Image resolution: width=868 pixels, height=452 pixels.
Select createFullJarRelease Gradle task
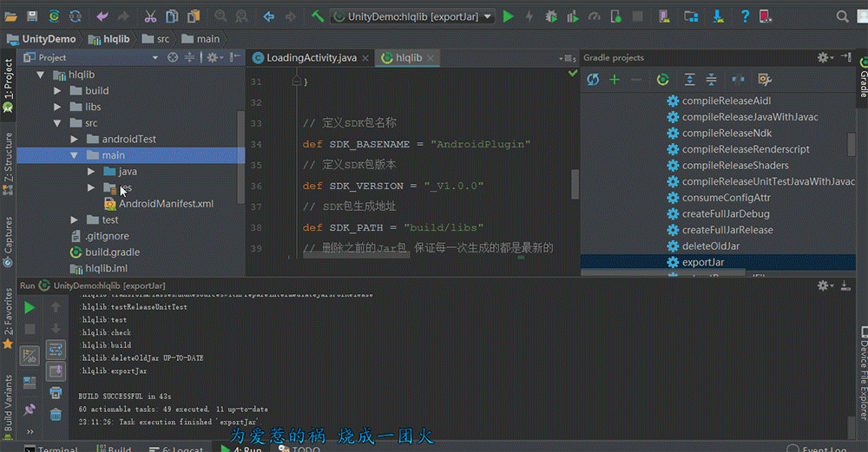tap(727, 230)
